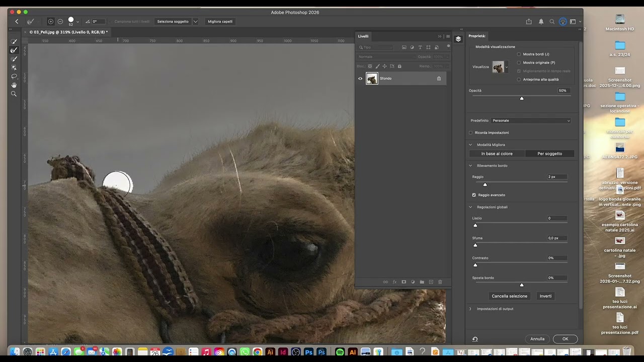Viewport: 644px width, 362px height.
Task: Open Adobe InDesign from the Dock
Action: 283,352
